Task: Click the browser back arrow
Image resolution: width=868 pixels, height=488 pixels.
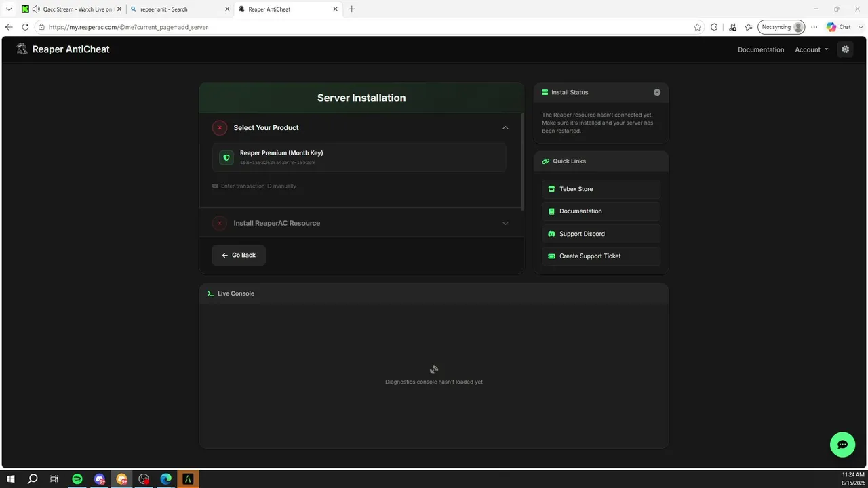Action: (x=9, y=27)
